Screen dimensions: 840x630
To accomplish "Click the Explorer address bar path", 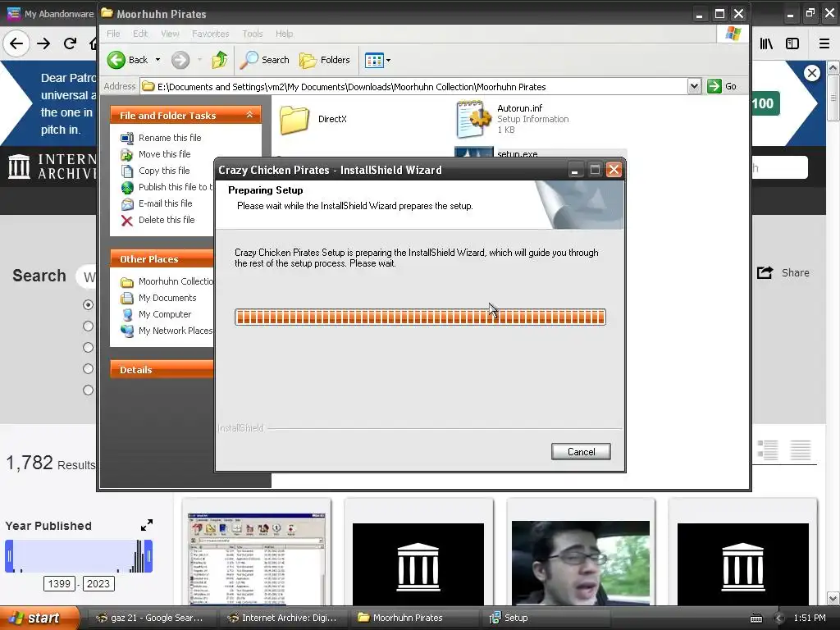I will tap(413, 86).
